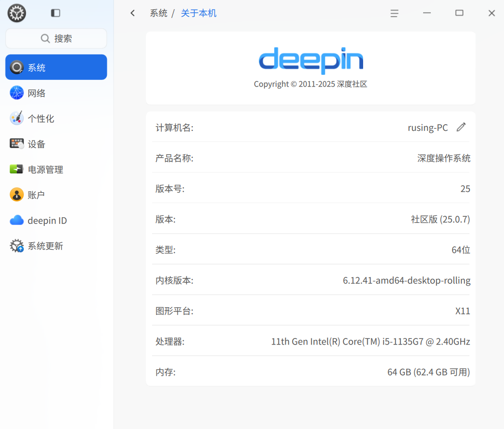Click the computer name rusing-PC
504x429 pixels.
428,128
